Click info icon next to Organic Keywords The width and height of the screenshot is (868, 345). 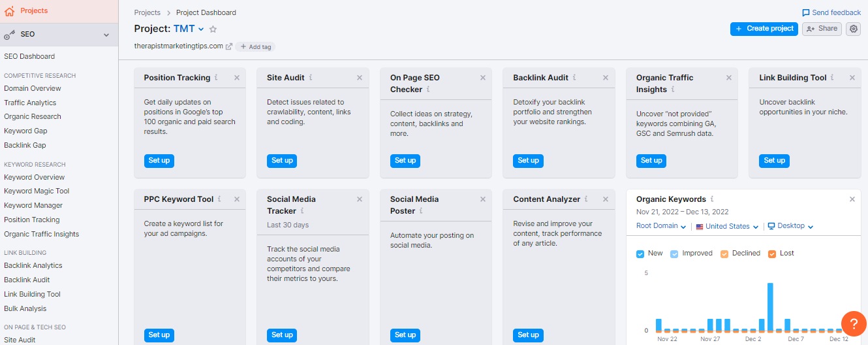pos(712,199)
